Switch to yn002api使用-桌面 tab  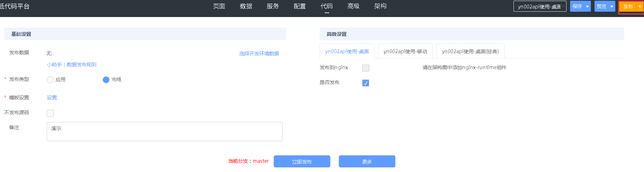click(347, 51)
